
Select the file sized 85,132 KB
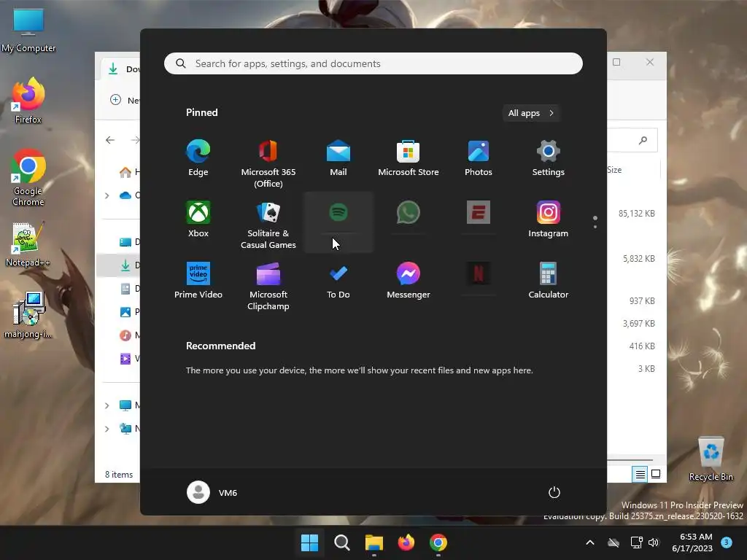tap(636, 214)
